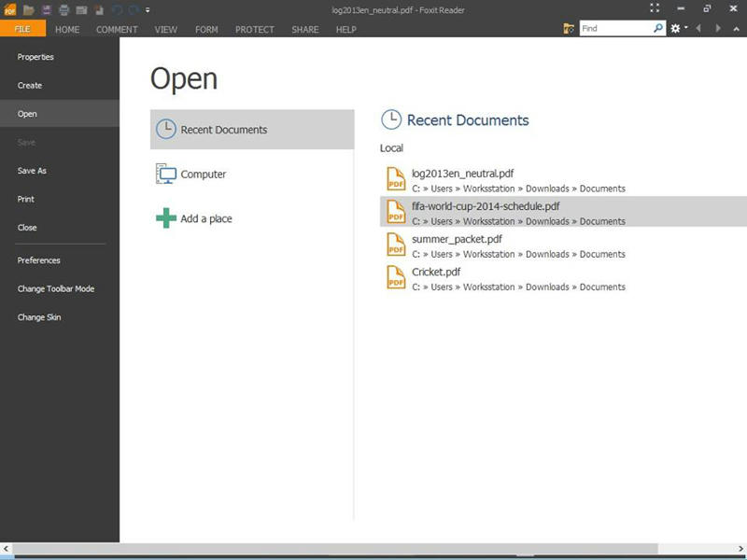Click the scroll right arrow at bottom
This screenshot has height=560, width=747.
pyautogui.click(x=740, y=548)
